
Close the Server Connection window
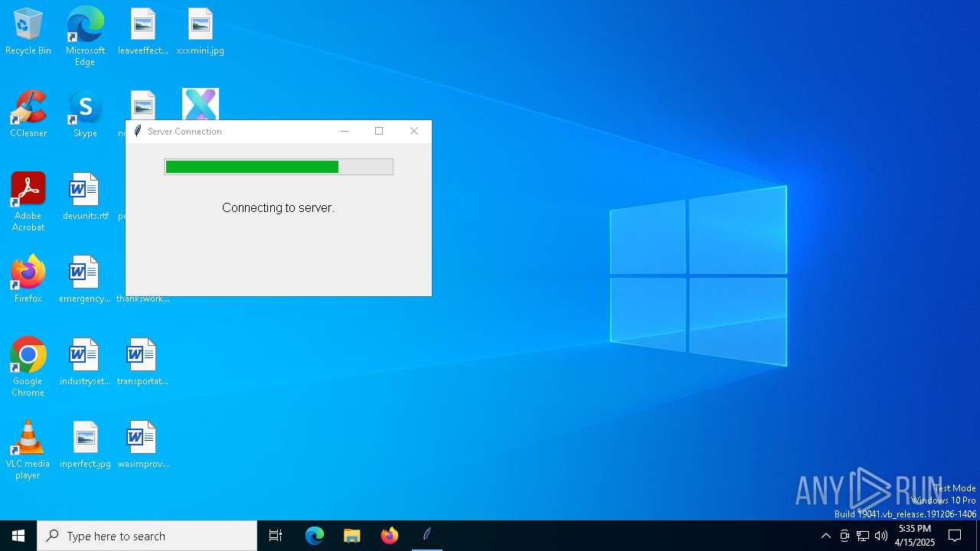414,132
